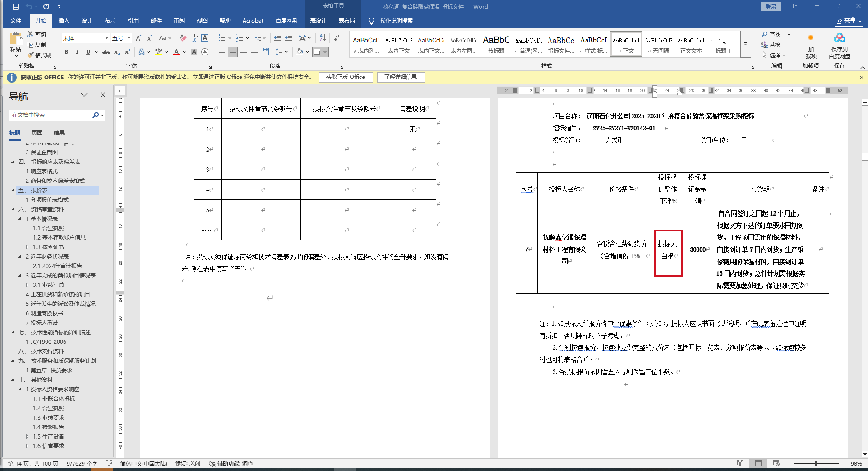
Task: Align paragraph text to the right
Action: coord(244,52)
